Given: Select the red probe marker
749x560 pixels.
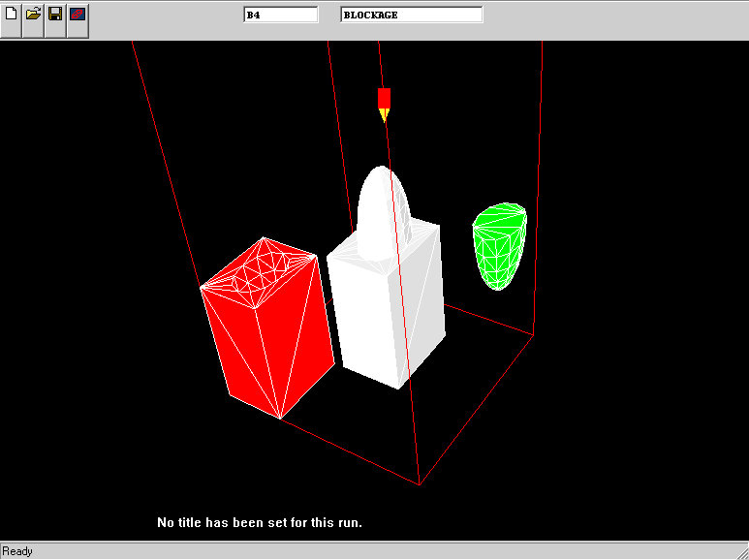Looking at the screenshot, I should tap(384, 98).
